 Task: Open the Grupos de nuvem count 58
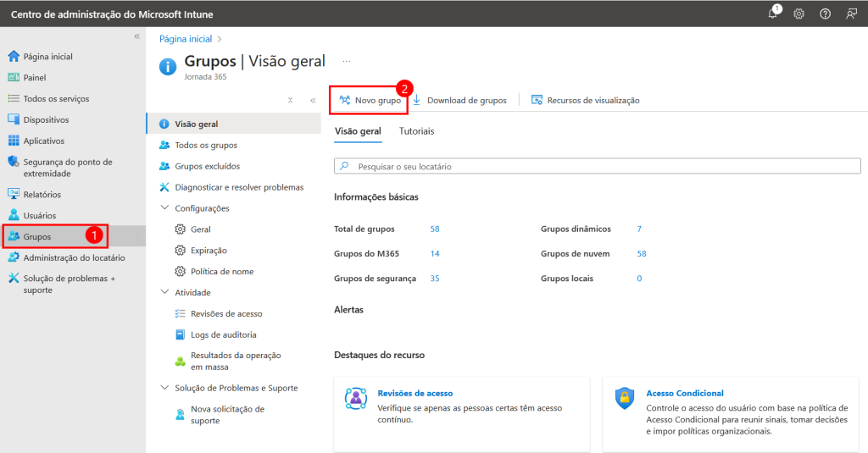pos(641,254)
